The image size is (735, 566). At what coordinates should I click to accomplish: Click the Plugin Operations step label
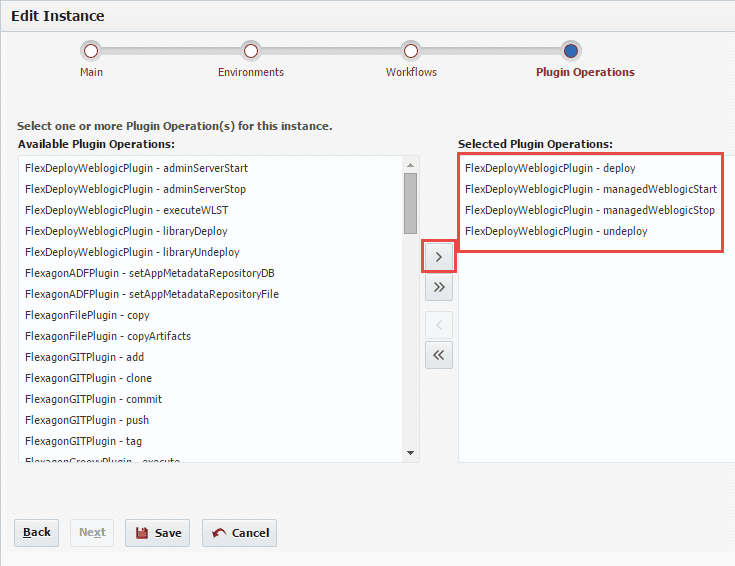coord(585,72)
